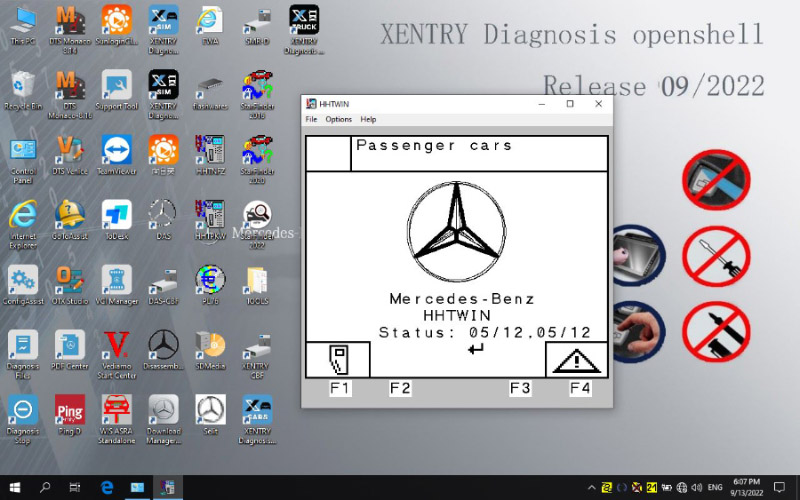
Task: Select the DTS Monaco-8.16 desktop shortcut
Action: [x=70, y=95]
